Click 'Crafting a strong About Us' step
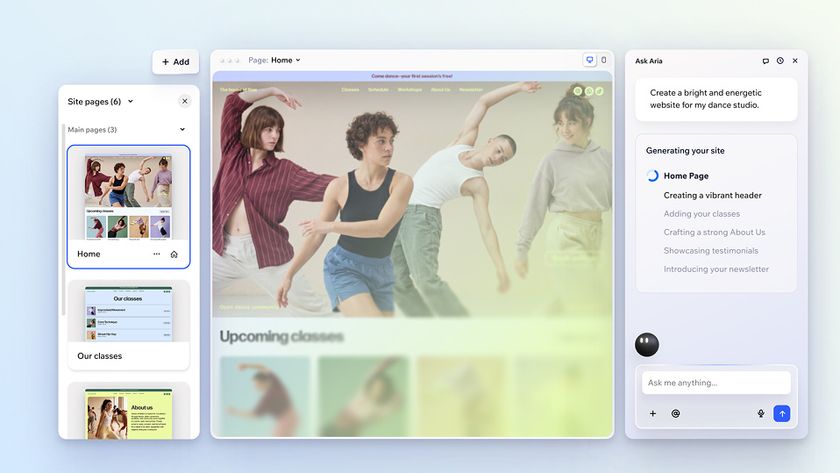Screen dimensions: 840x473 [714, 232]
